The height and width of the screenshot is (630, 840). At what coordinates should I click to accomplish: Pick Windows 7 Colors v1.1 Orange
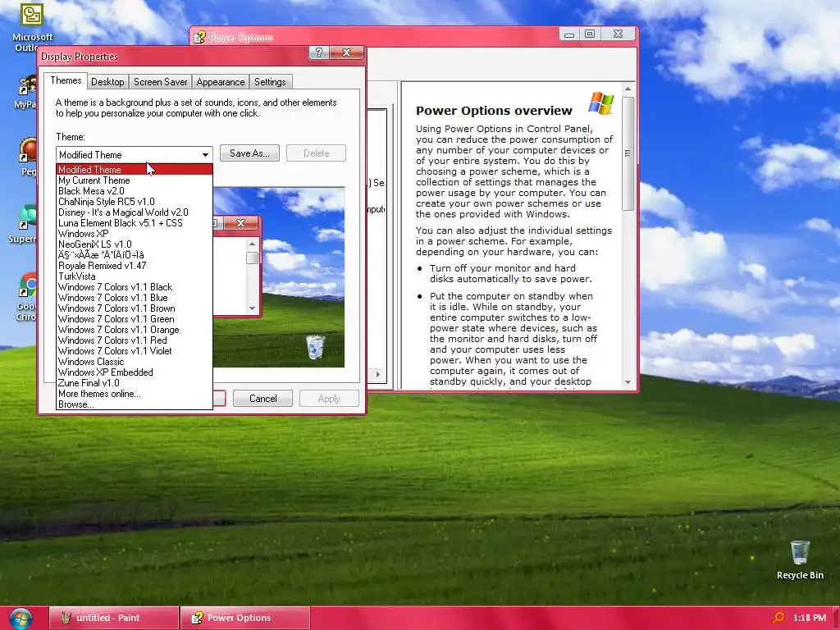tap(135, 330)
